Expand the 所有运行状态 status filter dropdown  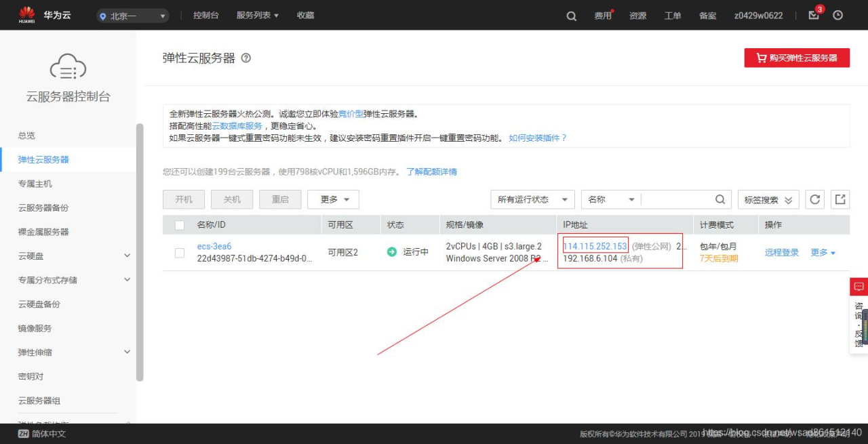[532, 199]
